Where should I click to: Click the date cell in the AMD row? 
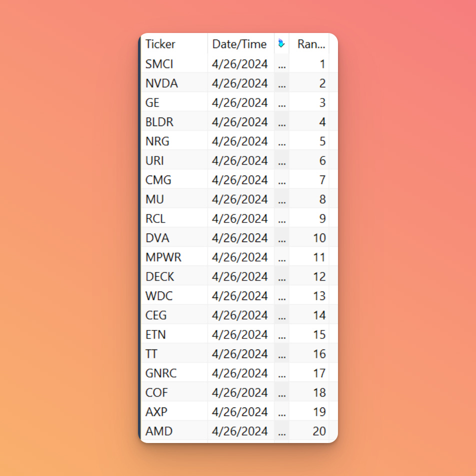point(240,431)
